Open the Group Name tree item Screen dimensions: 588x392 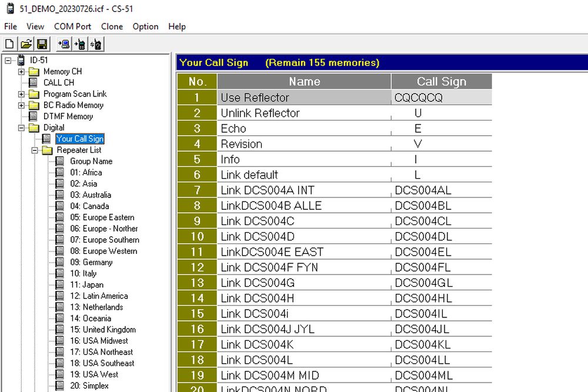tap(91, 161)
